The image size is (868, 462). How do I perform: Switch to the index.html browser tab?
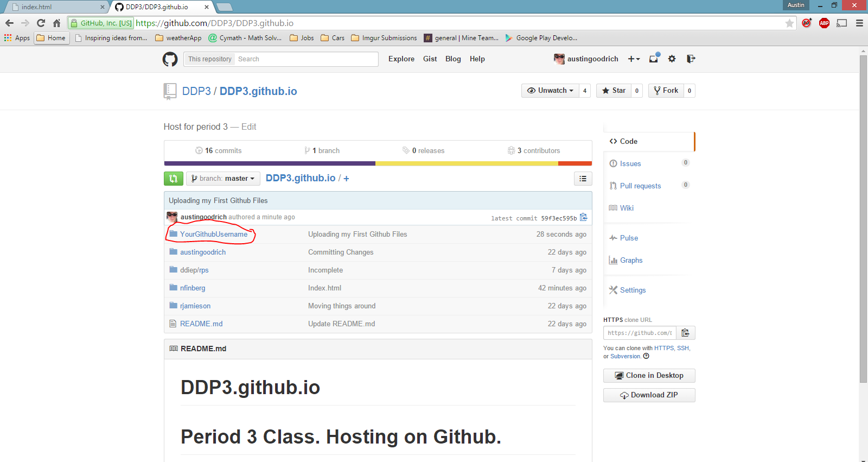pyautogui.click(x=54, y=7)
